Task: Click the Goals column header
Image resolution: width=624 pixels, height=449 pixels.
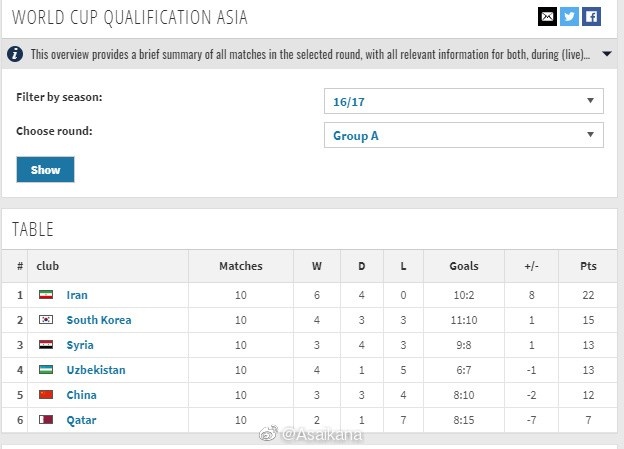Action: [x=464, y=266]
